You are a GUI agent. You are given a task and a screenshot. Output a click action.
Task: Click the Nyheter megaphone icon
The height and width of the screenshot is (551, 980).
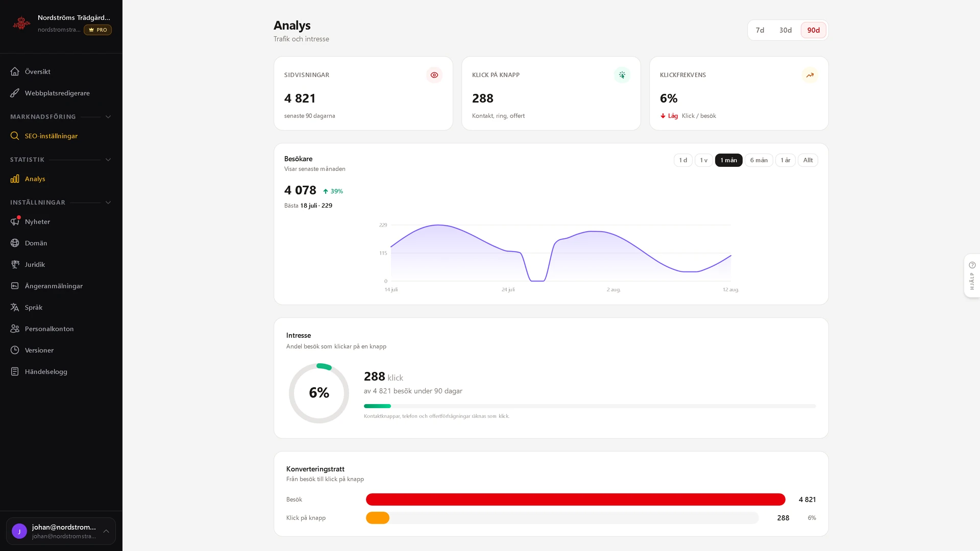click(x=15, y=221)
